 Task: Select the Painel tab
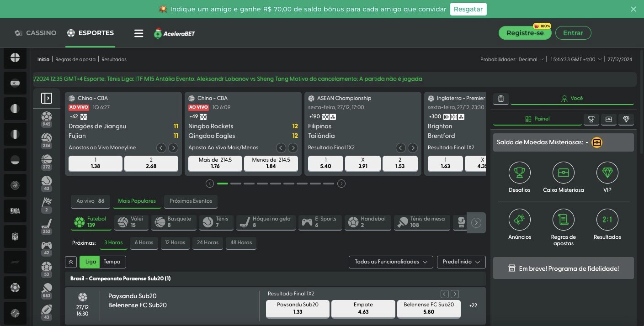click(x=538, y=119)
